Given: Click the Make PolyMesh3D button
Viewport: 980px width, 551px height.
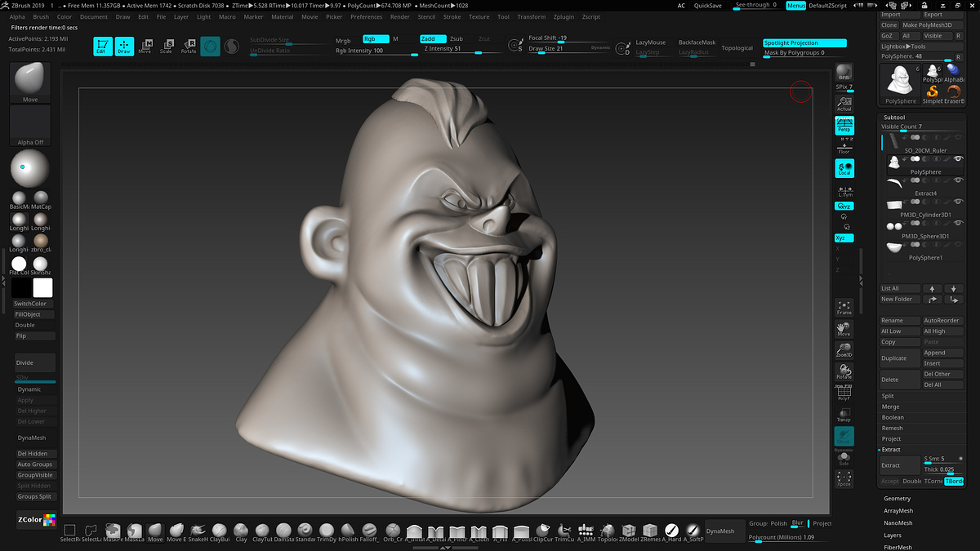Looking at the screenshot, I should [932, 25].
